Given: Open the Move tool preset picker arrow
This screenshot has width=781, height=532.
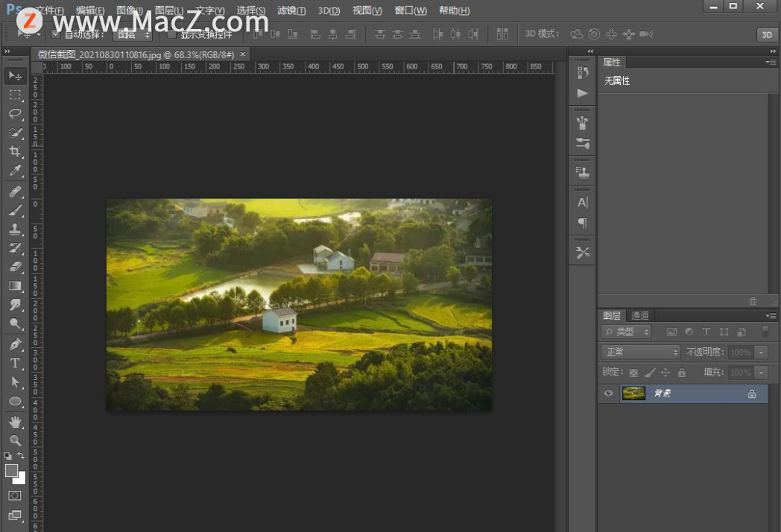Looking at the screenshot, I should [38, 34].
